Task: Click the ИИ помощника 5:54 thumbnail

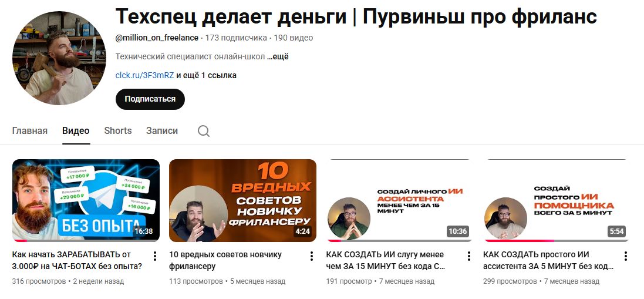Action: pyautogui.click(x=557, y=200)
